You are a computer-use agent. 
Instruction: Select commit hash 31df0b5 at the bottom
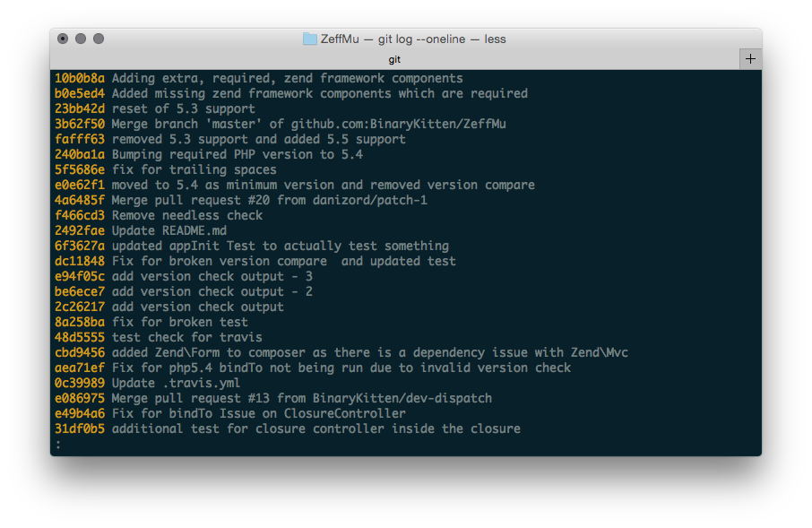(79, 428)
